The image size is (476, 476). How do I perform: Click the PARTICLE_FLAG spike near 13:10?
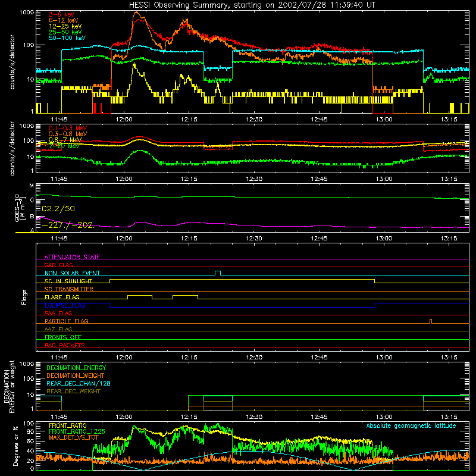(430, 321)
